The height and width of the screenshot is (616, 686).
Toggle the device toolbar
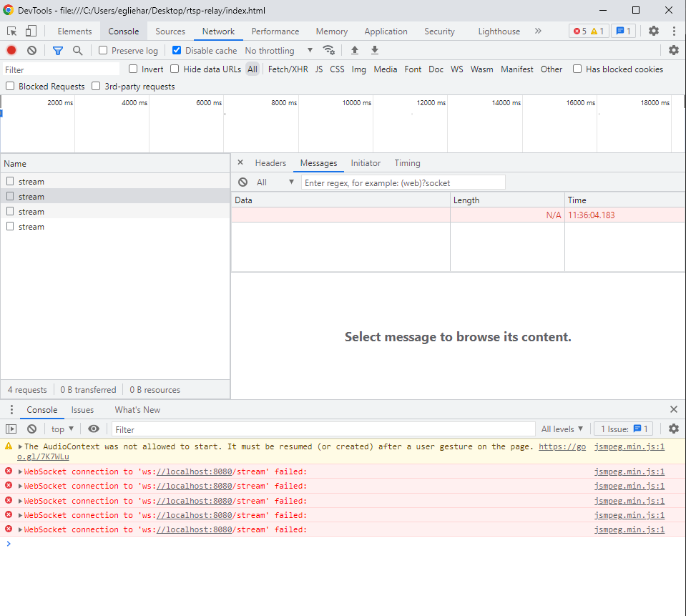(29, 31)
